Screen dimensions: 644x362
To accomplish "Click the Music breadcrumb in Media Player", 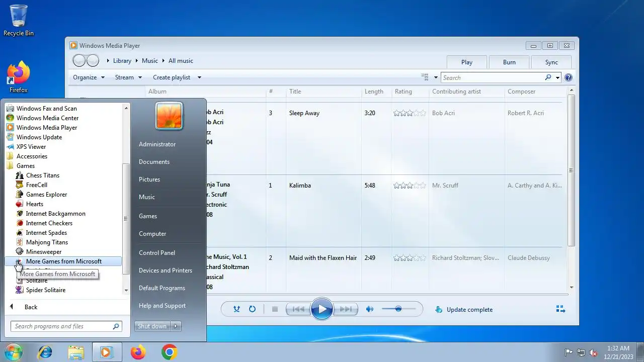I will [150, 61].
